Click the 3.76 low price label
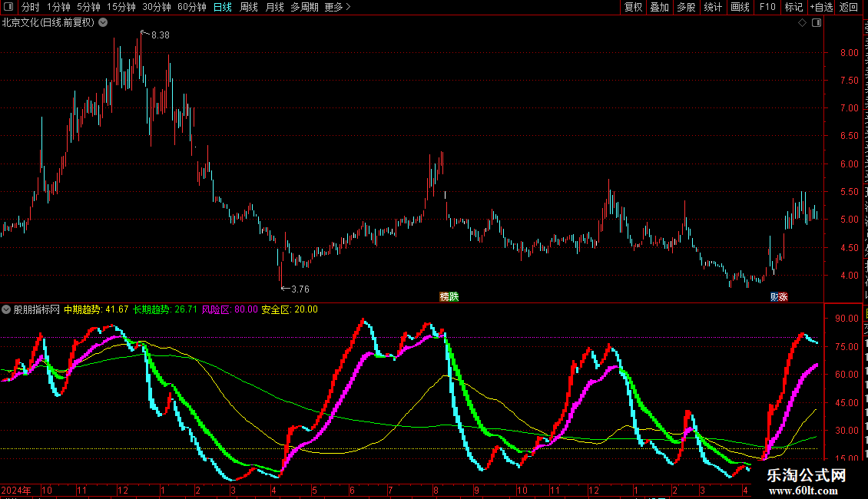The width and height of the screenshot is (868, 499). point(300,289)
